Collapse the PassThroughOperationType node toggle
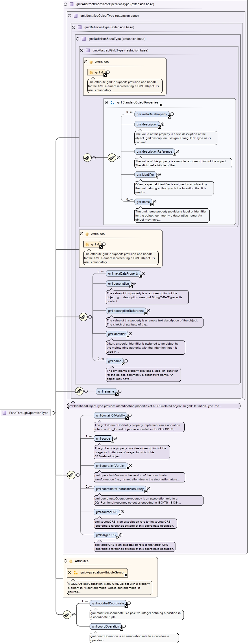Screen dimensions: 248x644 click(53, 413)
